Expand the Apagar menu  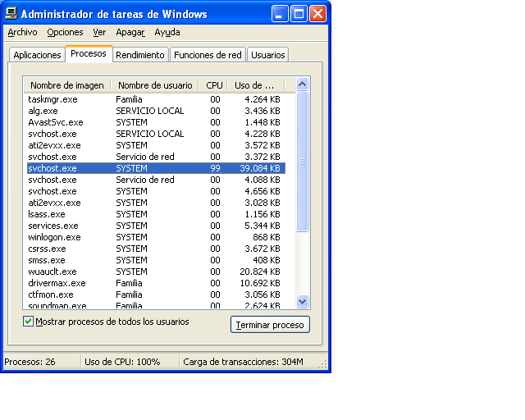pyautogui.click(x=130, y=32)
